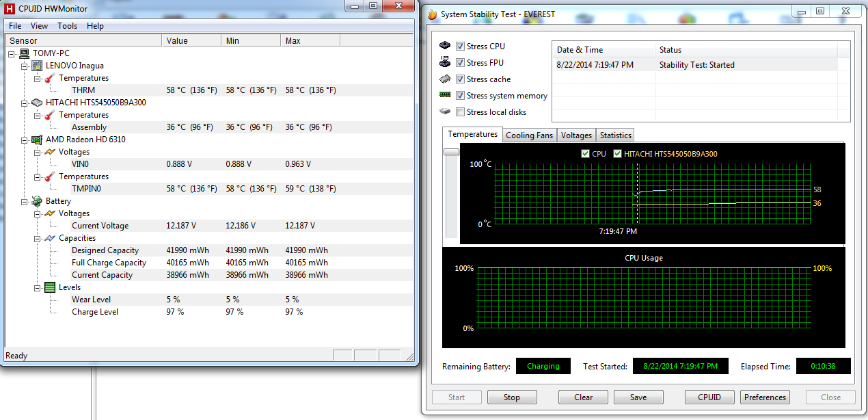The image size is (868, 420).
Task: Open the Tools menu in HWMonitor
Action: [67, 26]
